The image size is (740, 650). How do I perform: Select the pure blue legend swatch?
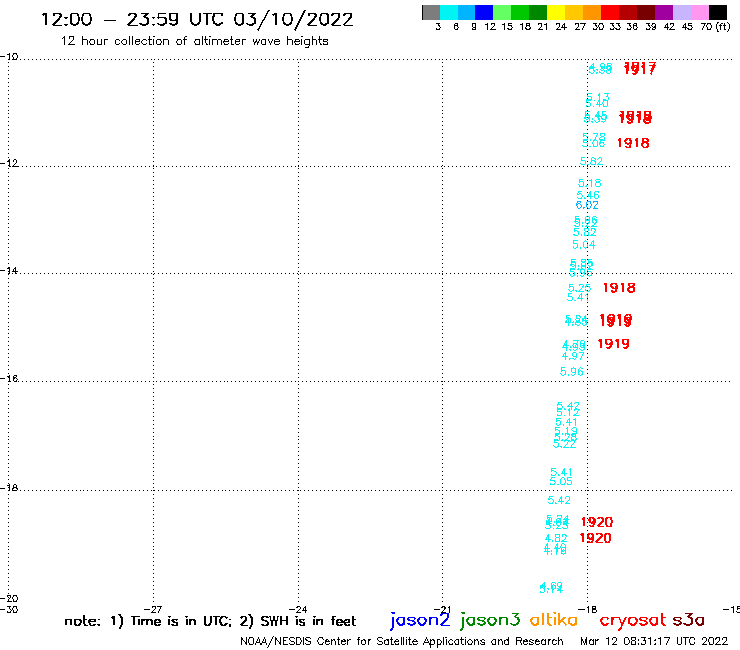click(484, 12)
